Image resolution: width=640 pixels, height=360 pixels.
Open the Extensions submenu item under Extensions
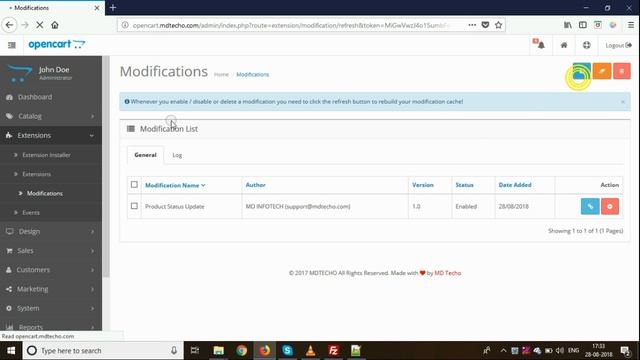(x=51, y=174)
